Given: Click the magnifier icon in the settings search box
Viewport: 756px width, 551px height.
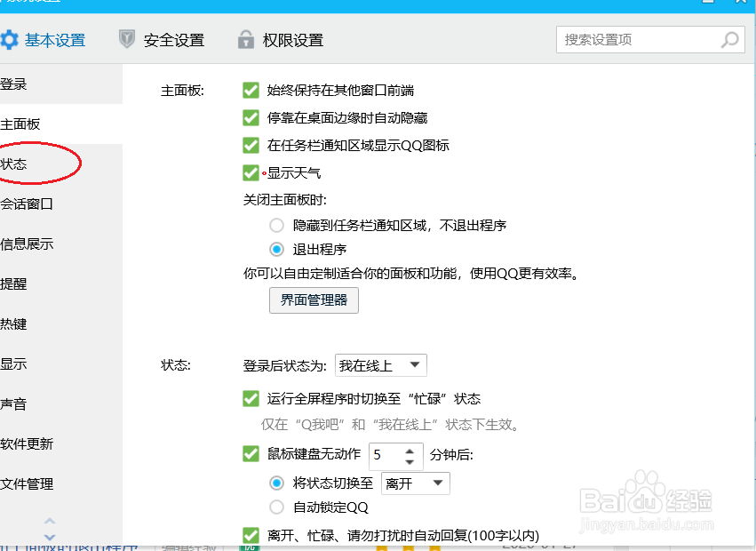Looking at the screenshot, I should coord(729,40).
